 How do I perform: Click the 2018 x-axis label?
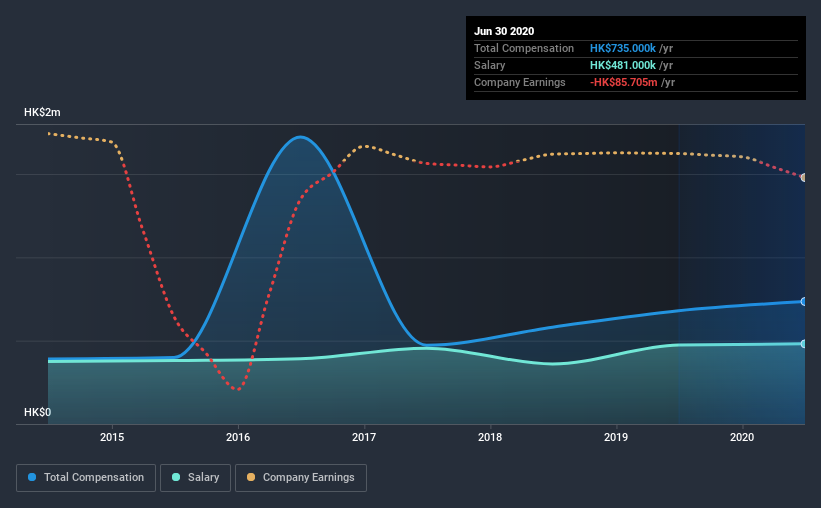point(490,437)
